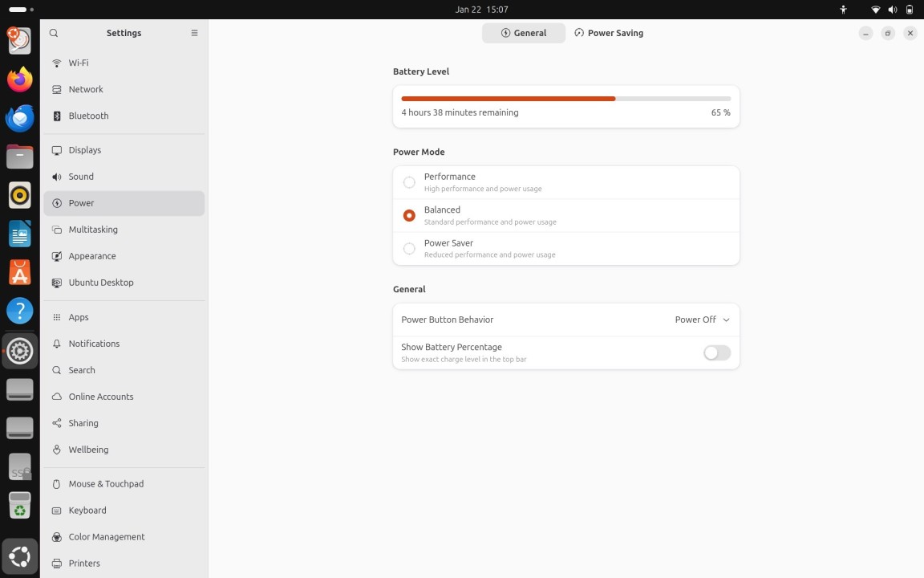Open the clock calendar in top bar
924x578 pixels.
(481, 10)
